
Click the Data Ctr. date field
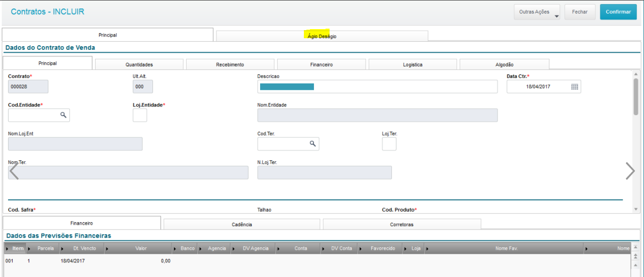[x=543, y=86]
